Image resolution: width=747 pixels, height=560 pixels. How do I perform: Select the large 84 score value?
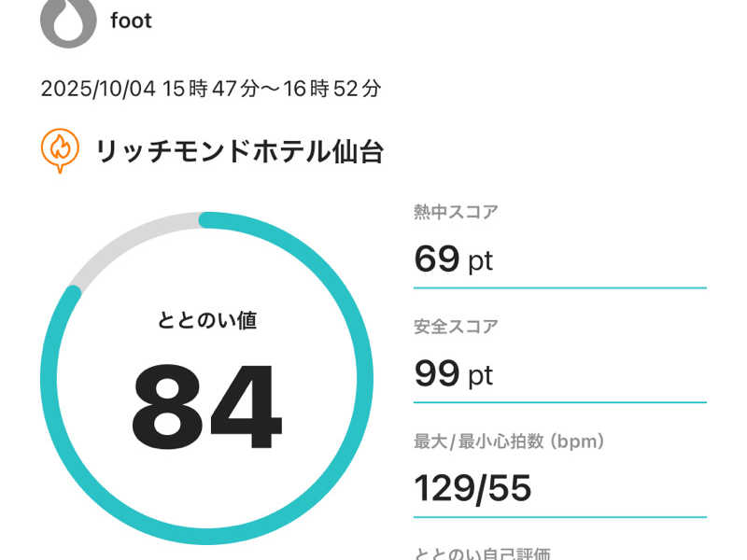(x=206, y=407)
